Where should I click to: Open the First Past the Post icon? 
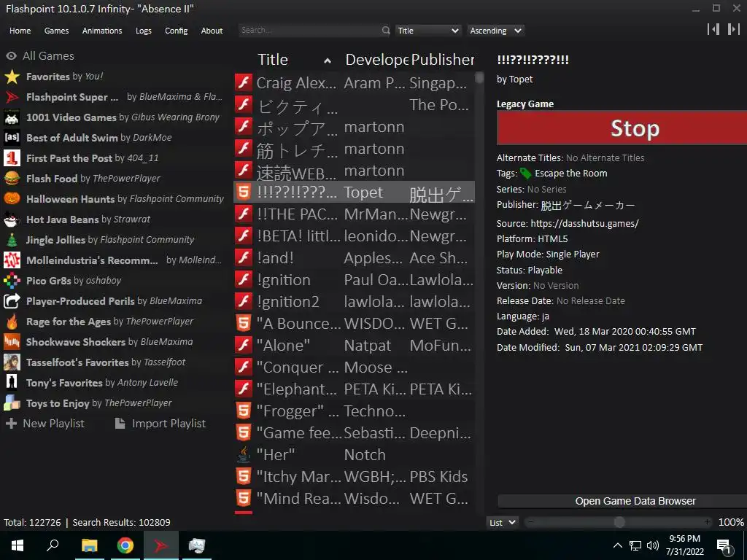12,158
